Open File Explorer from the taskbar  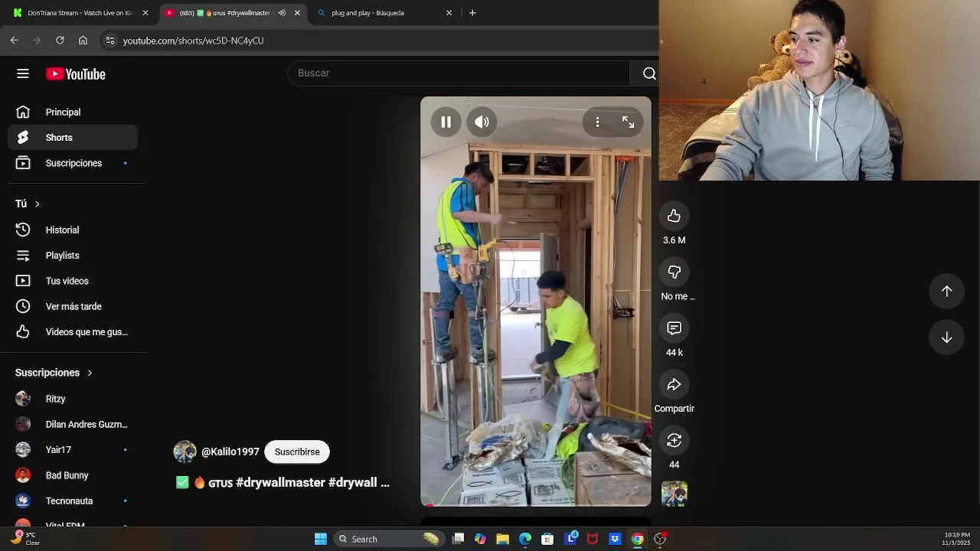coord(502,539)
